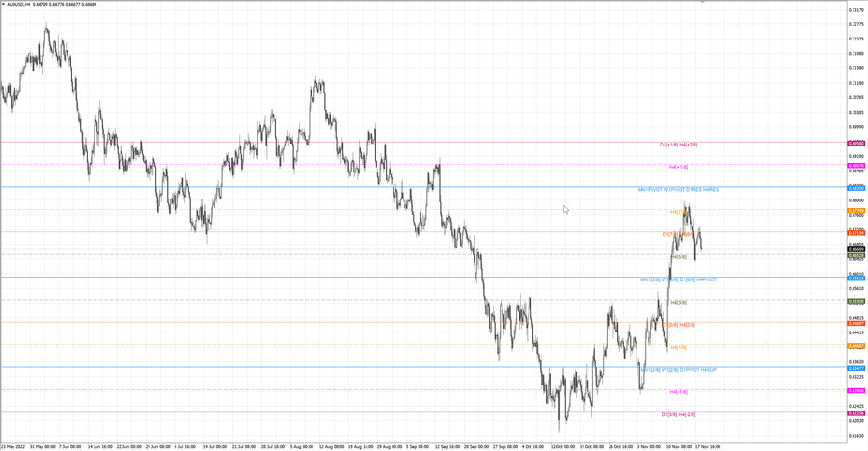The width and height of the screenshot is (868, 451).
Task: Click the 0.72375 value on price axis
Action: [855, 39]
